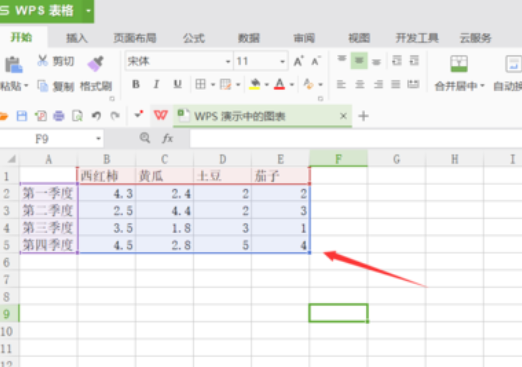The width and height of the screenshot is (522, 367).
Task: Click the Merge and Center icon
Action: tap(459, 64)
